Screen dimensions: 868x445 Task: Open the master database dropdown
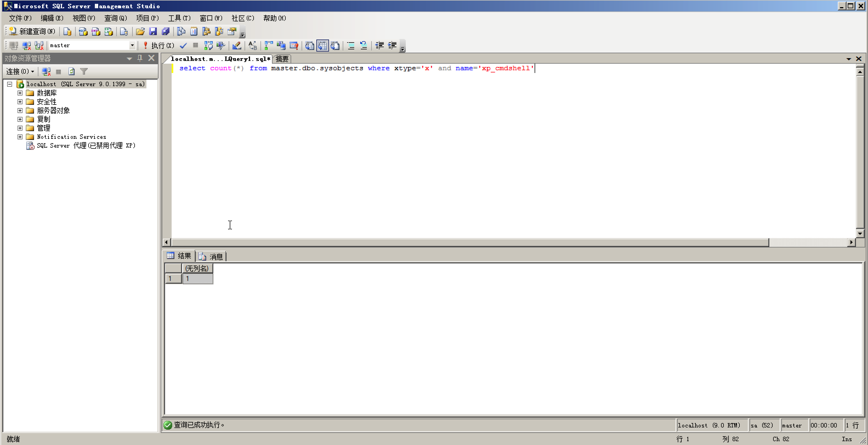(132, 45)
